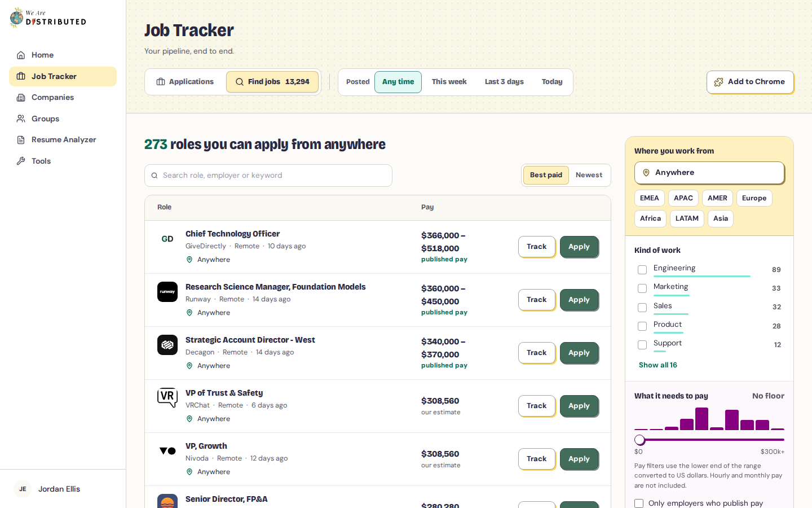This screenshot has height=508, width=812.
Task: Click the Job Tracker briefcase icon in sidebar
Action: point(21,76)
